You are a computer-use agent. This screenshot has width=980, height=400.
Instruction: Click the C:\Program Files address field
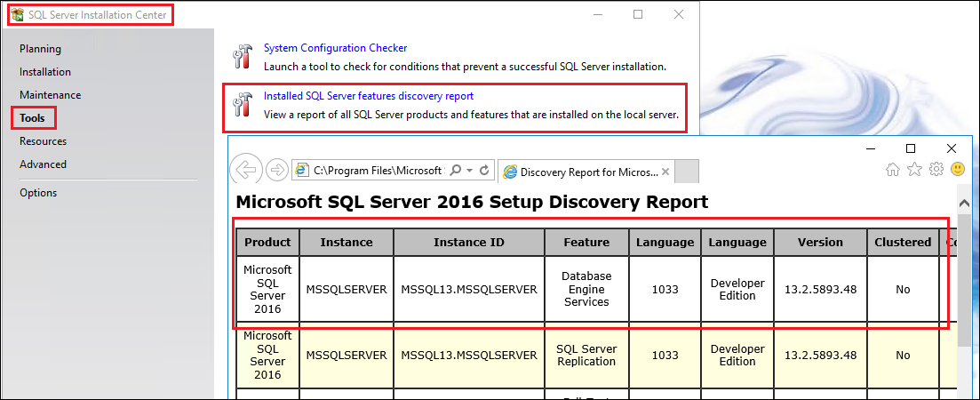coord(378,170)
